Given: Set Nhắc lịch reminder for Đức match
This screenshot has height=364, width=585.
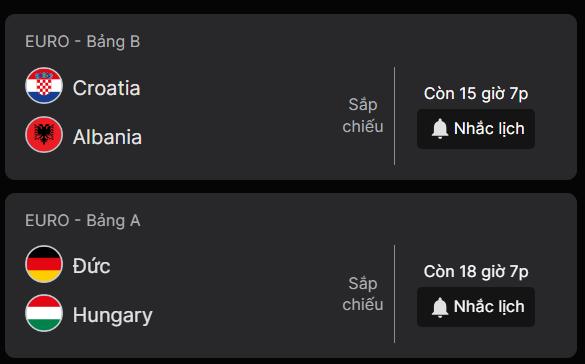Looking at the screenshot, I should click(x=476, y=307).
